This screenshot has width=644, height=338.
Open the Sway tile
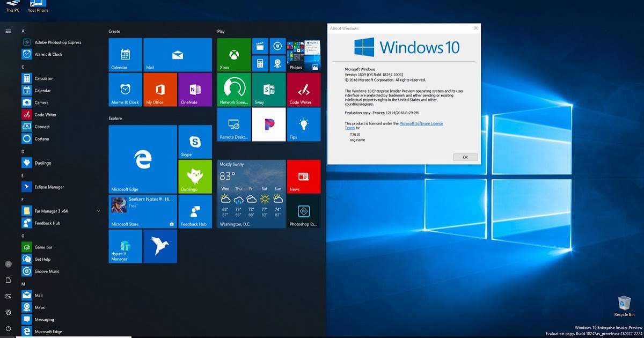268,89
